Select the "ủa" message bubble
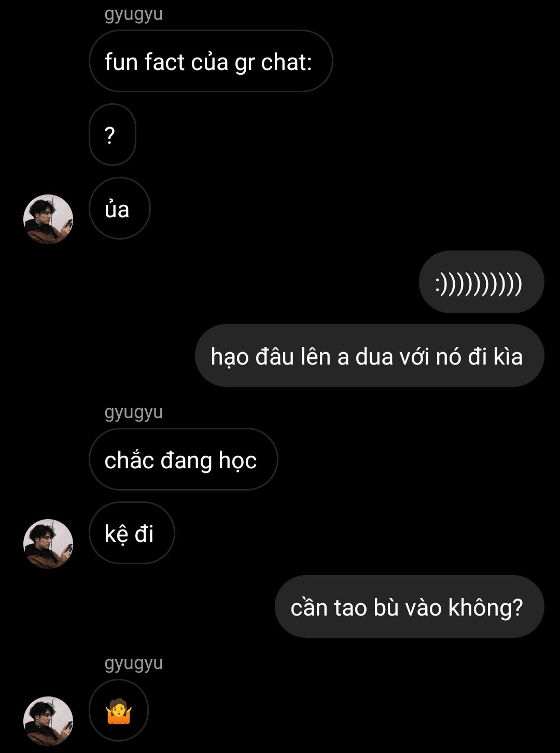The image size is (560, 753). 120,208
